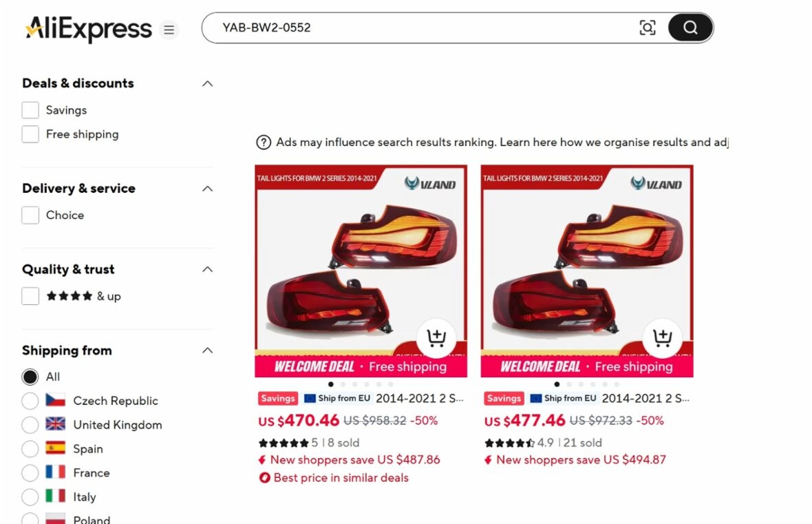Open the hamburger categories menu icon
This screenshot has height=524, width=812.
(x=169, y=30)
